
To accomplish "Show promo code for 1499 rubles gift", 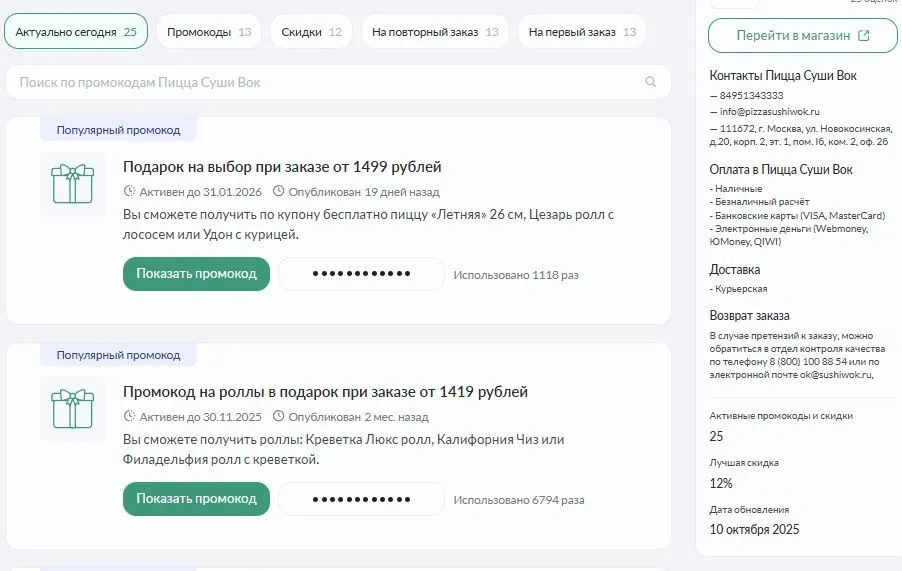I will pos(196,274).
